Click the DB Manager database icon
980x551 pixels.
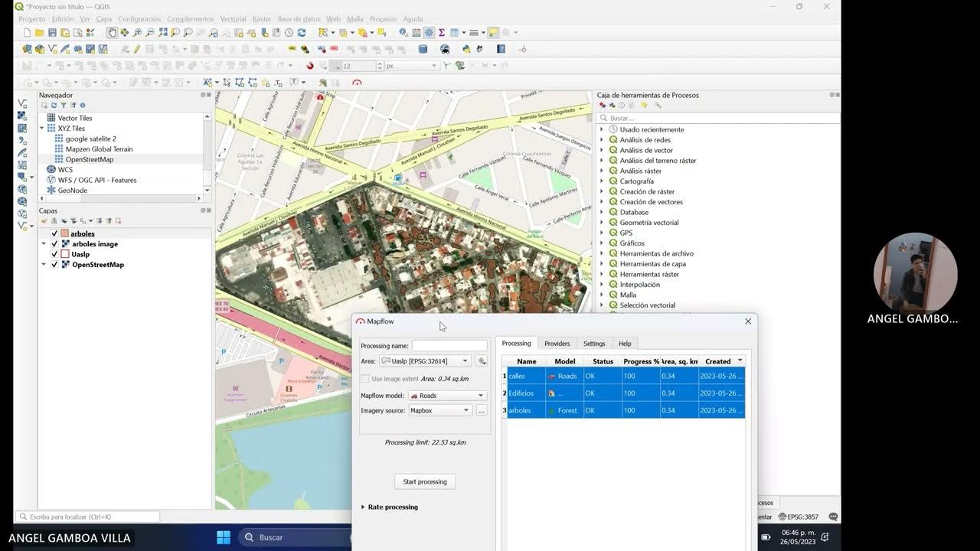click(x=423, y=49)
